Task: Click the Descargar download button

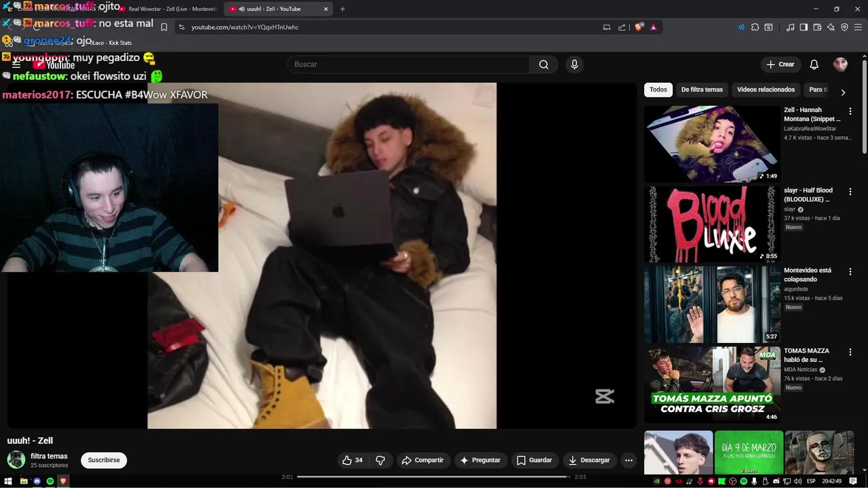Action: tap(589, 460)
